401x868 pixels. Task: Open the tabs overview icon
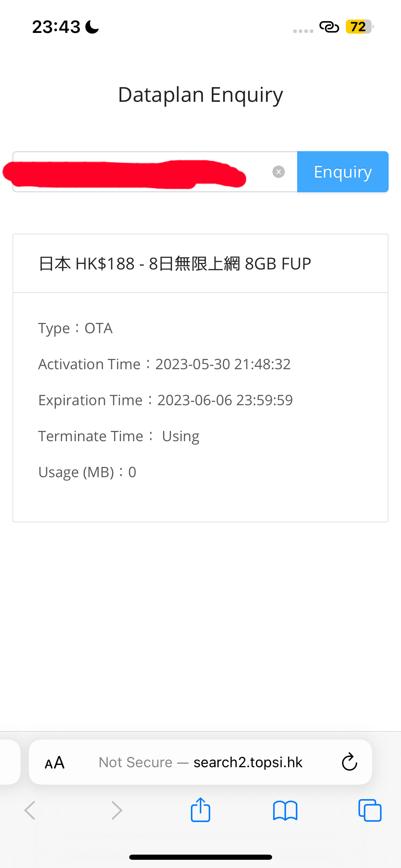pyautogui.click(x=370, y=810)
